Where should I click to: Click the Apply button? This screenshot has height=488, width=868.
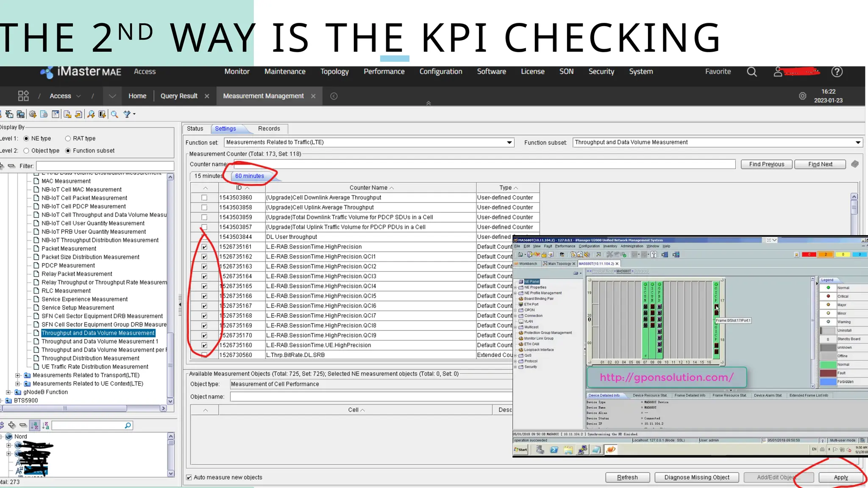tap(841, 477)
